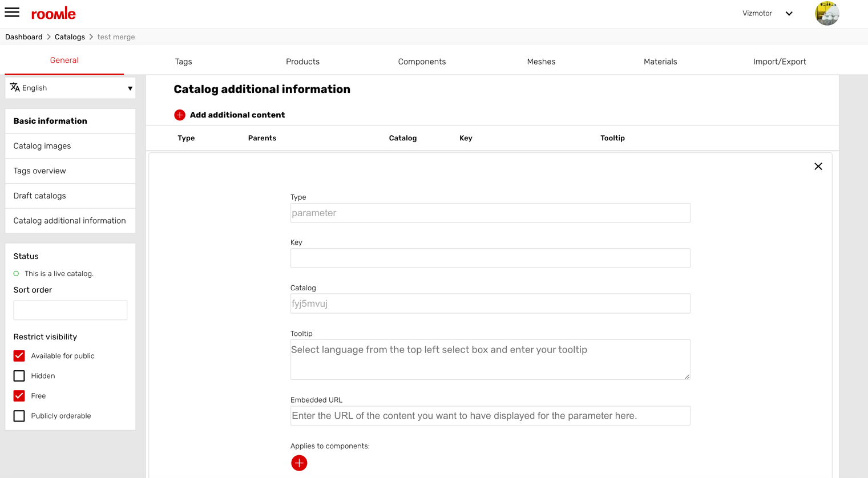Click the translate language icon
This screenshot has height=478, width=868.
[x=15, y=88]
